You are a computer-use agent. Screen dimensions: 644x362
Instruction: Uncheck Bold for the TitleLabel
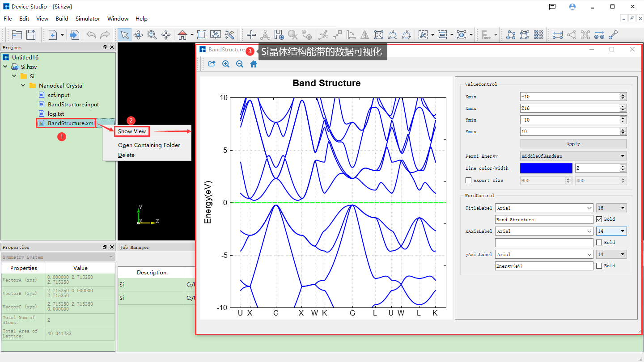point(599,219)
